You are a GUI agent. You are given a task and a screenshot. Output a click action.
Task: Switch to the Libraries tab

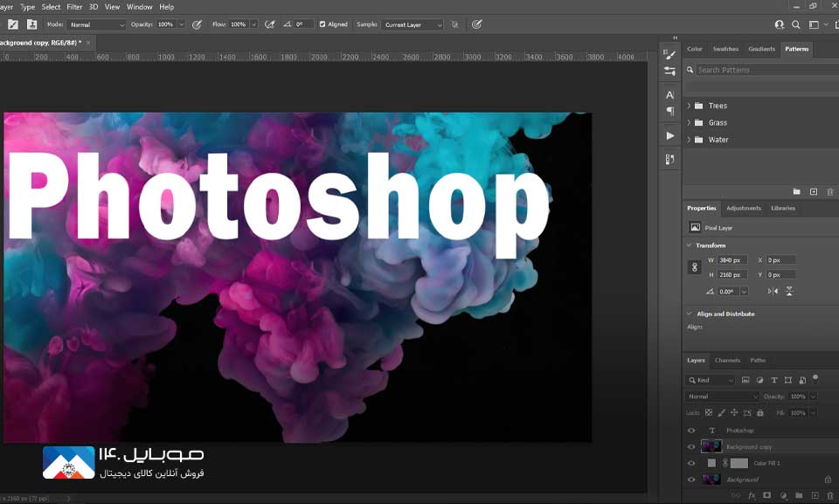[783, 208]
